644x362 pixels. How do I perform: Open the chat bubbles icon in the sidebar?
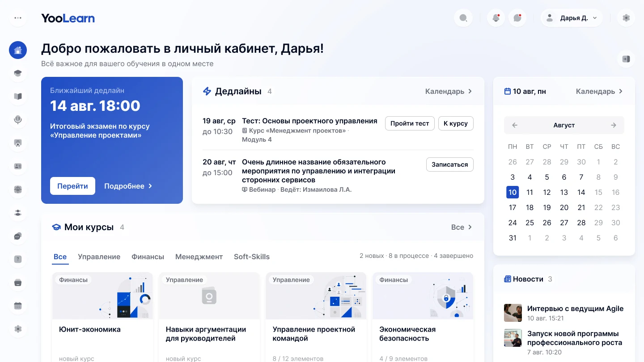(18, 236)
